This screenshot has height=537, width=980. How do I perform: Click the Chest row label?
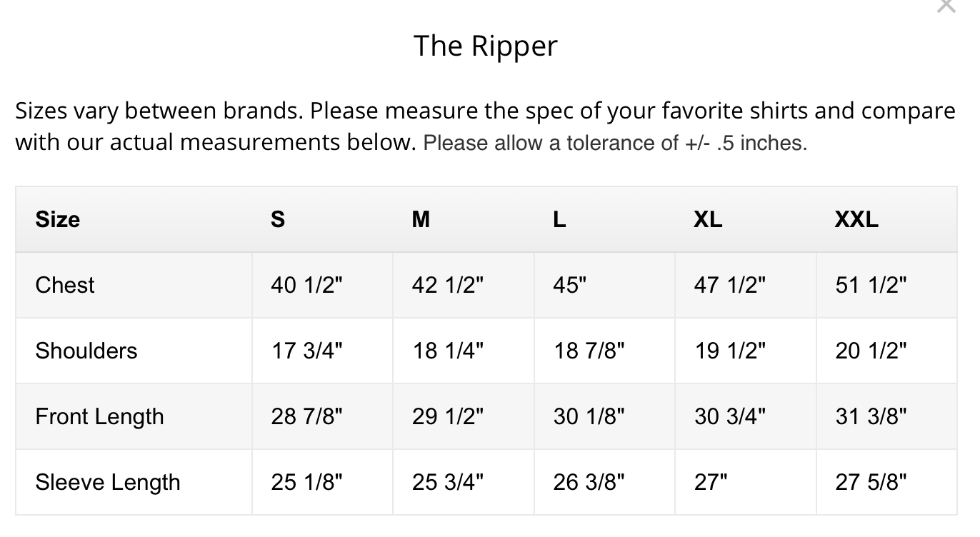click(x=65, y=285)
